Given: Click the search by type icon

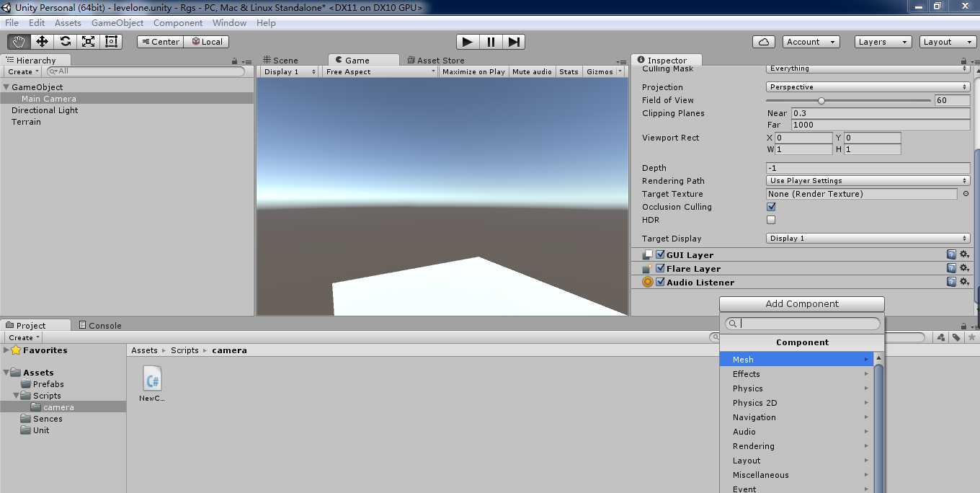Looking at the screenshot, I should [x=941, y=337].
